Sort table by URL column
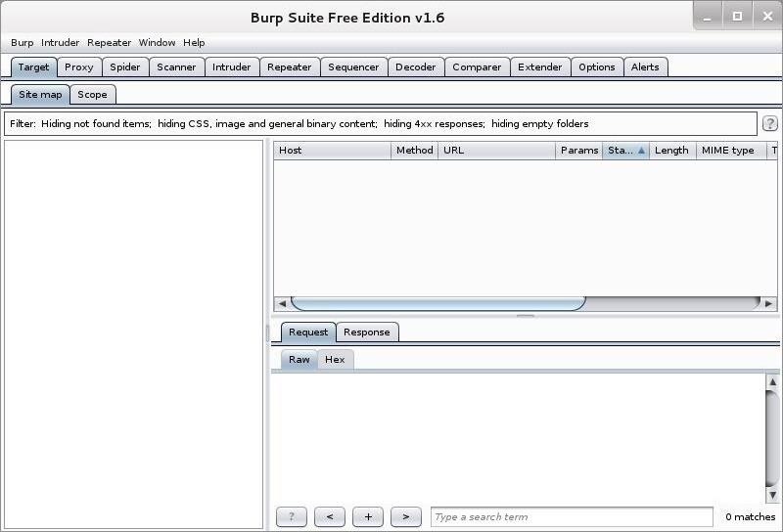783x532 pixels. pyautogui.click(x=496, y=151)
